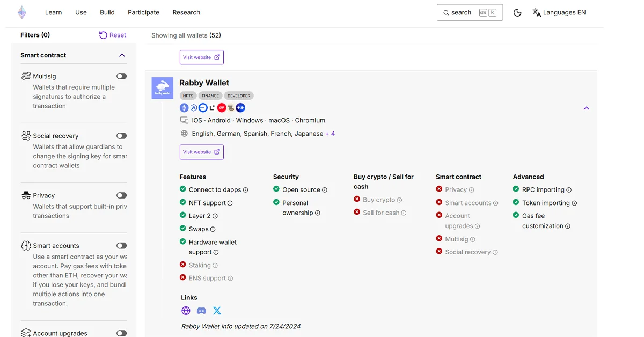Click the Scroll network icon
The width and height of the screenshot is (644, 337).
[x=231, y=108]
